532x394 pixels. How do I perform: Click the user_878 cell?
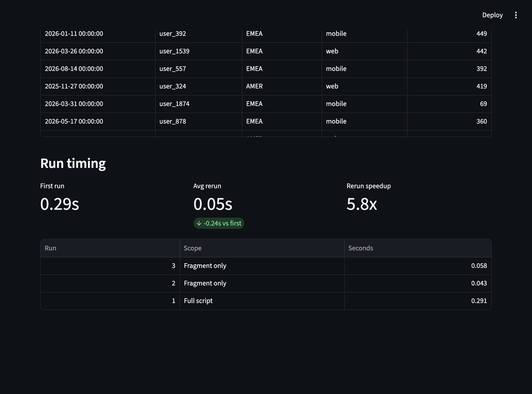coord(199,121)
